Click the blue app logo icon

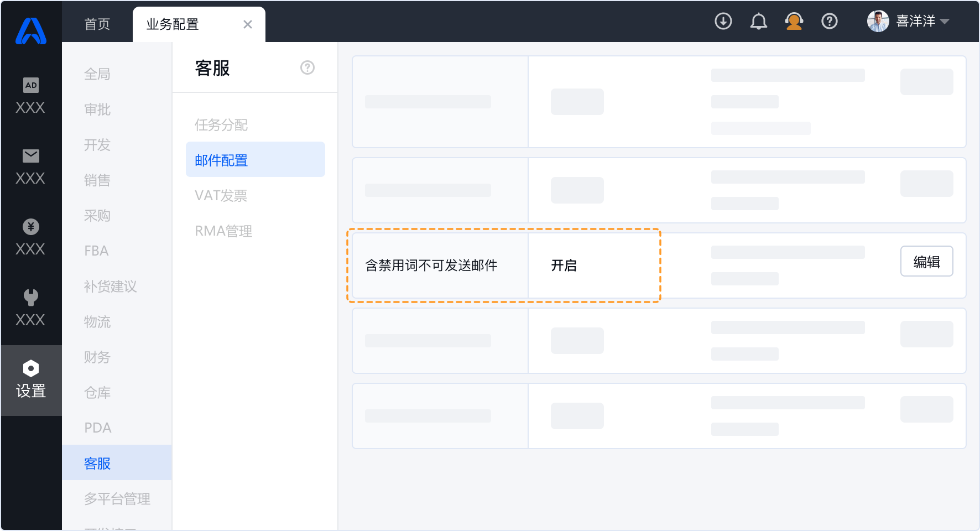(31, 31)
